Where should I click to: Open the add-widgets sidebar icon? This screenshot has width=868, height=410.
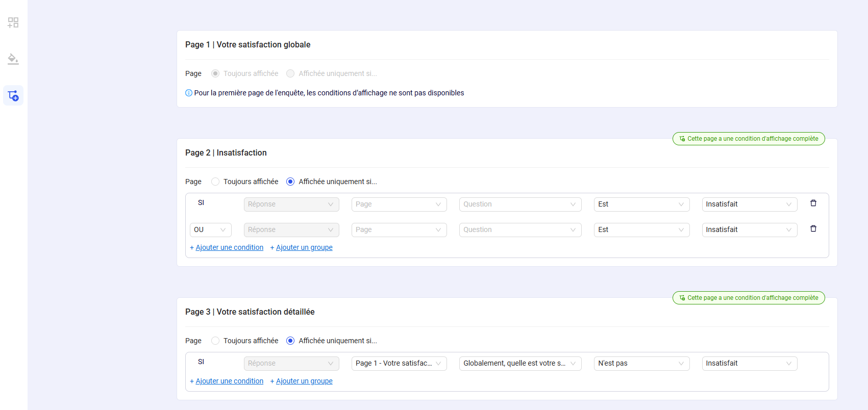[x=13, y=22]
